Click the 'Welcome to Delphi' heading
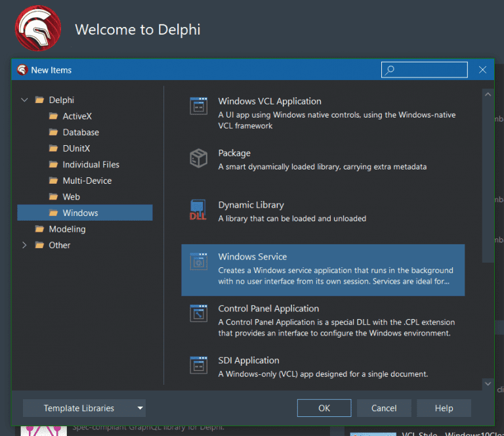The height and width of the screenshot is (436, 504). (x=138, y=30)
